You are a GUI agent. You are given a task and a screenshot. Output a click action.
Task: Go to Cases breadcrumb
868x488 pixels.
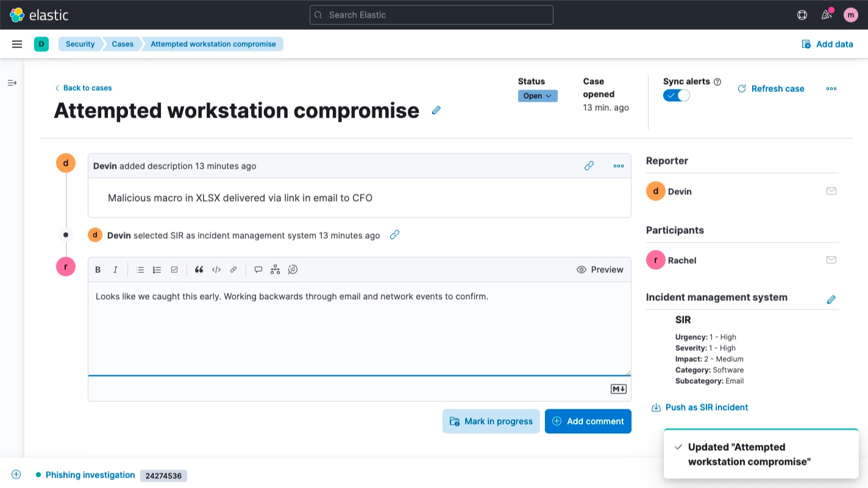123,44
